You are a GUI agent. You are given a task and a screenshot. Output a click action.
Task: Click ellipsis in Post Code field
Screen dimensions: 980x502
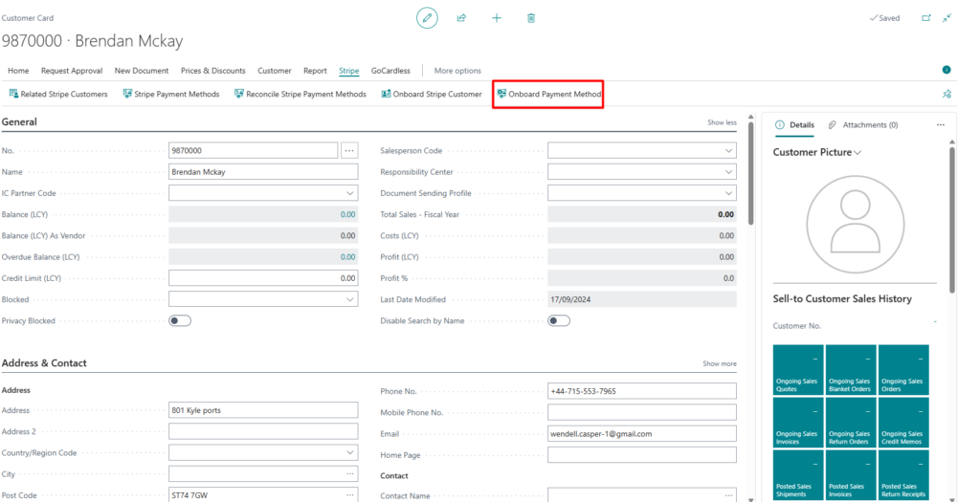pos(350,495)
